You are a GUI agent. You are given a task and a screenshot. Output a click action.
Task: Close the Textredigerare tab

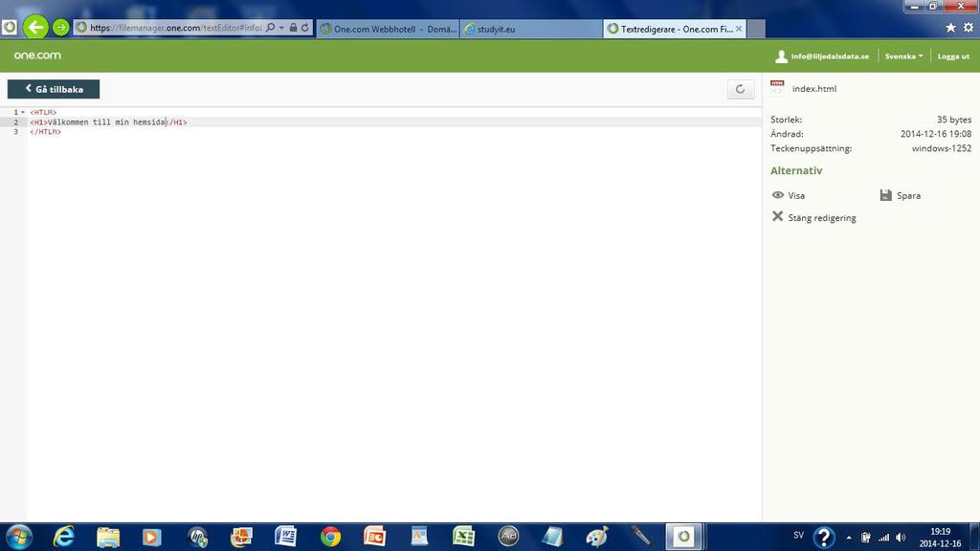pyautogui.click(x=739, y=29)
